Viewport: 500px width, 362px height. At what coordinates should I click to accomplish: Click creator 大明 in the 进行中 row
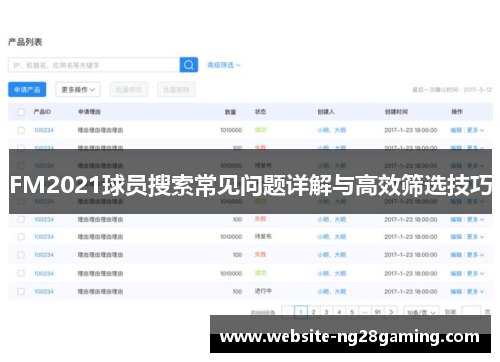click(340, 291)
